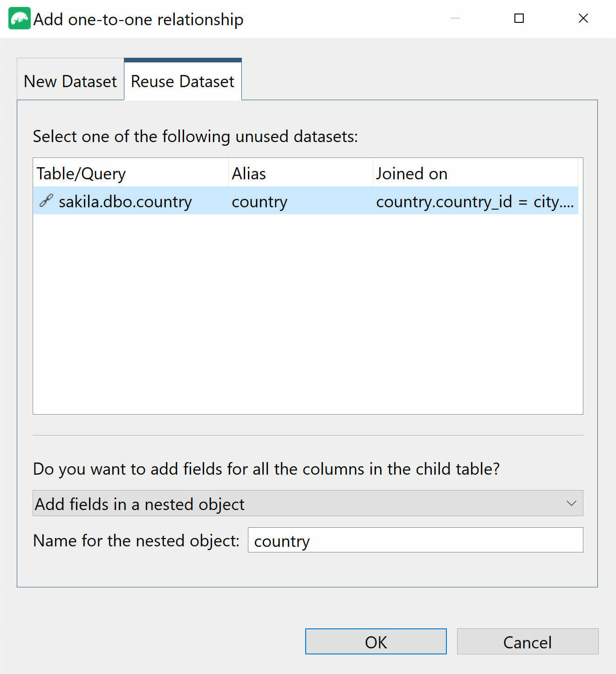
Task: Select the Reuse Dataset tab
Action: pyautogui.click(x=183, y=81)
